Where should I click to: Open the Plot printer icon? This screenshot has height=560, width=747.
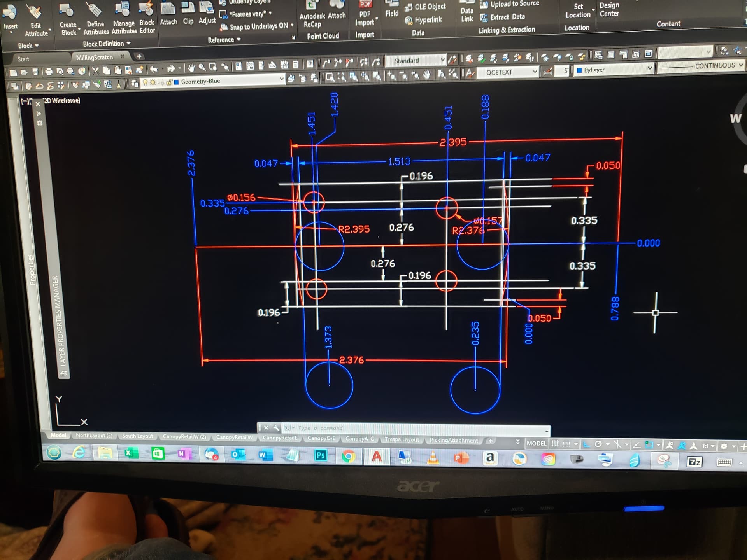(x=49, y=72)
